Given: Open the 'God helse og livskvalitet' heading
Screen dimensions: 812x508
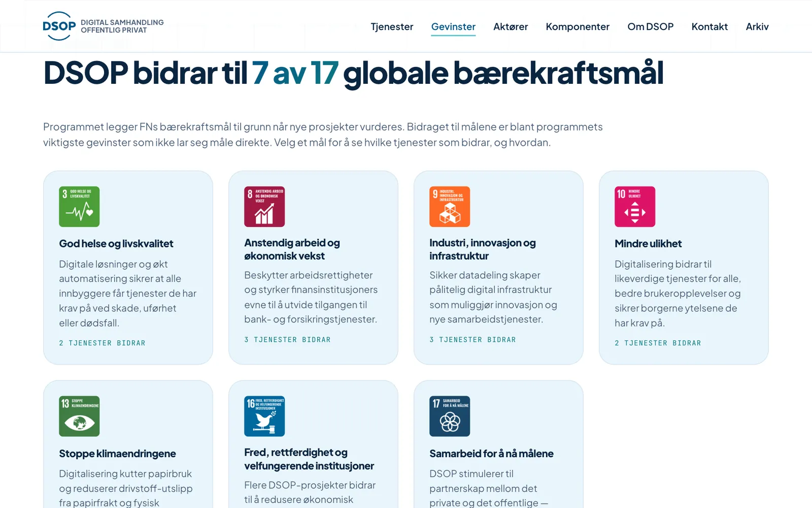Looking at the screenshot, I should pos(116,244).
